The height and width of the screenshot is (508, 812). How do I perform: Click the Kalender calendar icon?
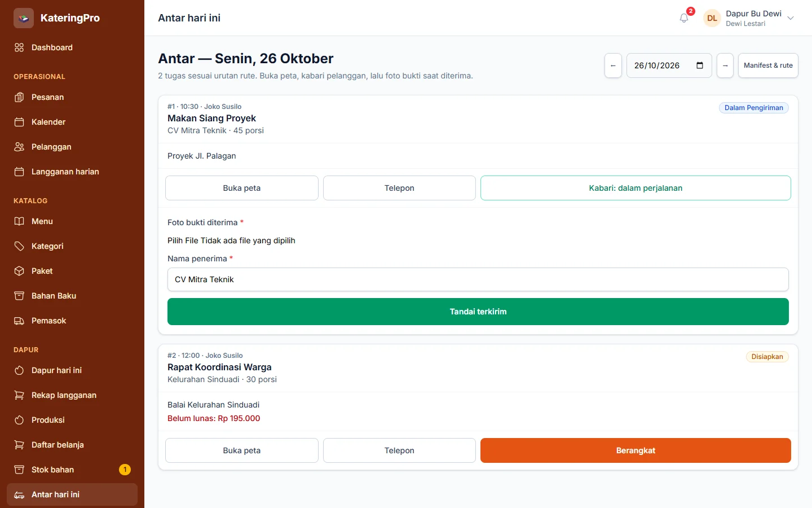point(19,122)
